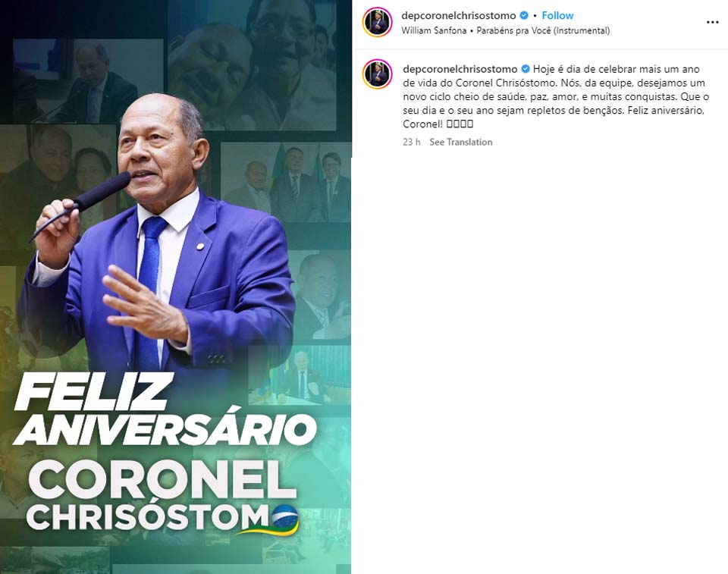The width and height of the screenshot is (728, 574).
Task: Click the caption text starting with Hoje é dia
Action: (x=556, y=96)
